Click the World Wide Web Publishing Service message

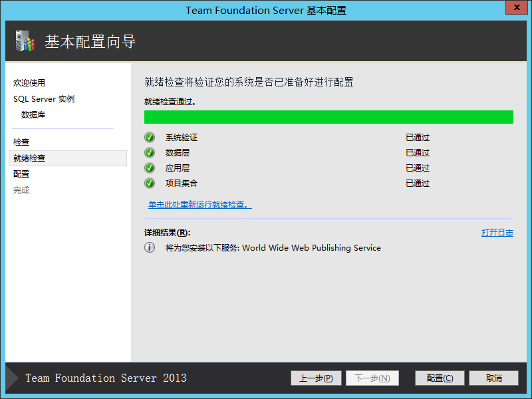(273, 247)
